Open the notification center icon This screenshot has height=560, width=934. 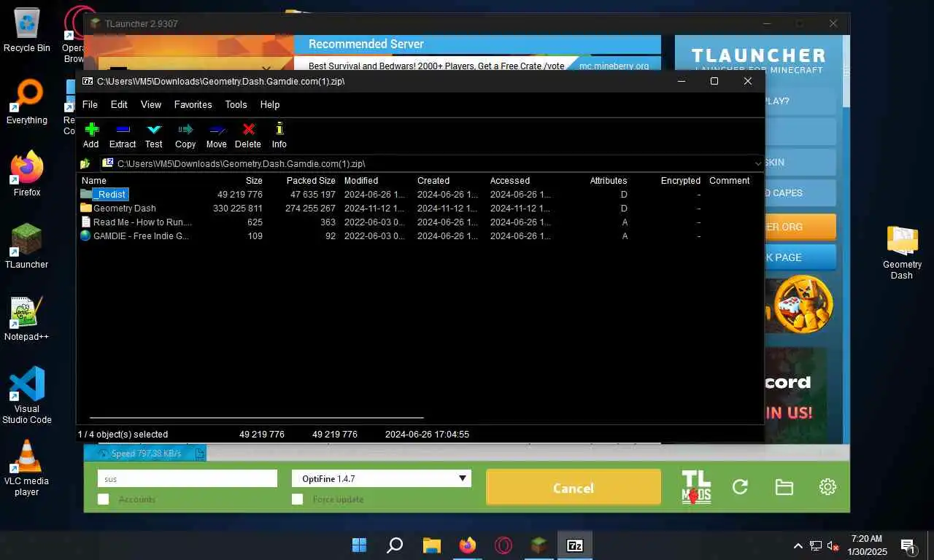click(909, 545)
